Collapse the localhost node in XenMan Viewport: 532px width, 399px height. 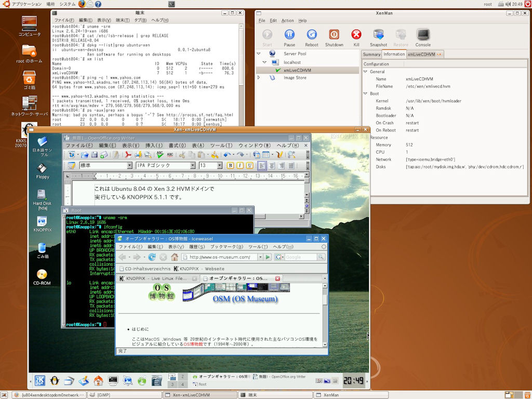pos(264,62)
